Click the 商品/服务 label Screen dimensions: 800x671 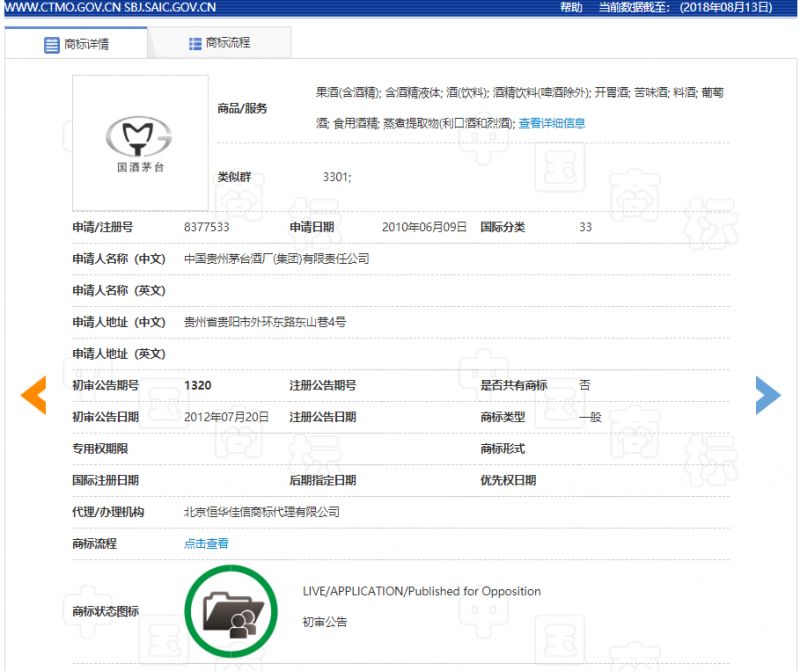point(242,108)
